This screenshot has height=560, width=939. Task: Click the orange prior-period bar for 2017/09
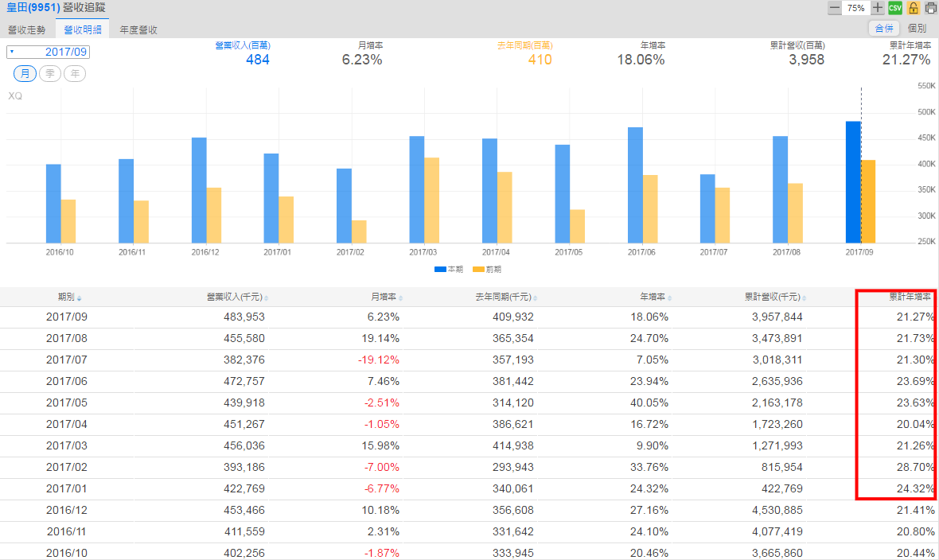click(868, 202)
